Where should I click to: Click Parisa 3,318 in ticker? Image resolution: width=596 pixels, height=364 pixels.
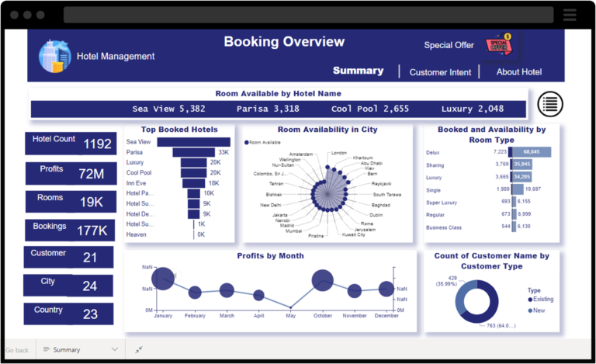point(268,109)
